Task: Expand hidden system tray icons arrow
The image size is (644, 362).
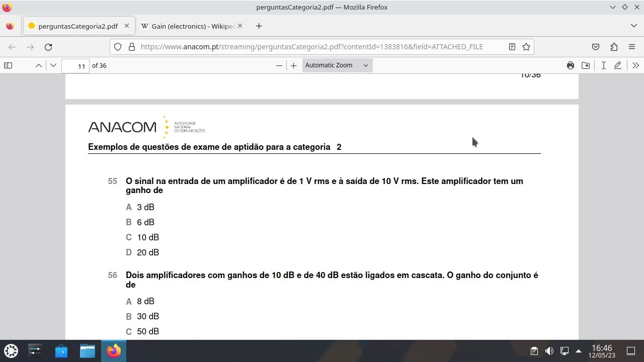Action: [x=579, y=351]
